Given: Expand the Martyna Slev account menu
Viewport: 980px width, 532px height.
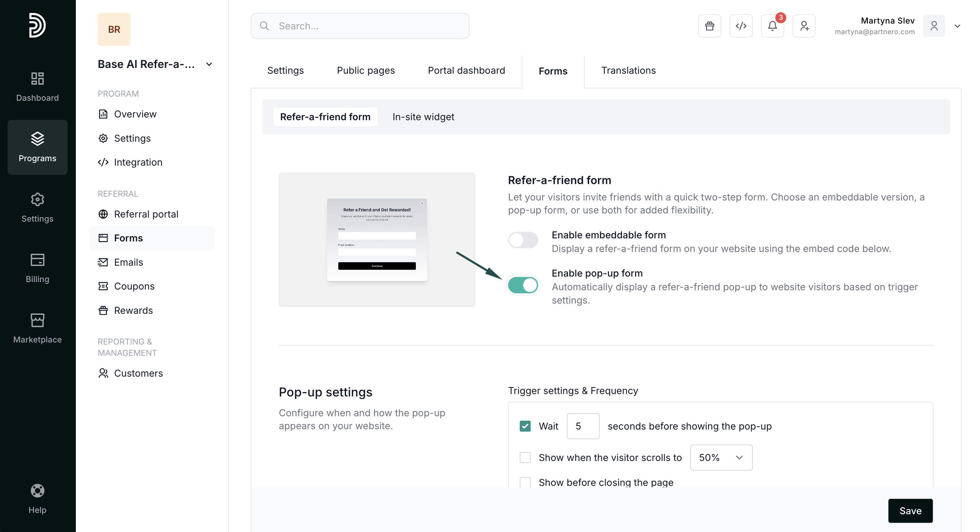Looking at the screenshot, I should click(x=957, y=26).
